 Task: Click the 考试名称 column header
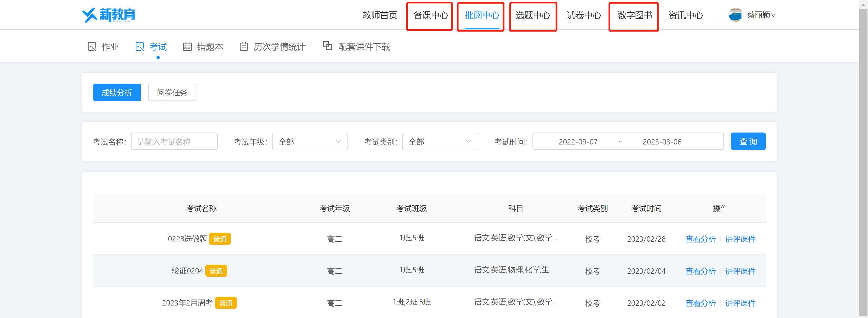pos(201,208)
